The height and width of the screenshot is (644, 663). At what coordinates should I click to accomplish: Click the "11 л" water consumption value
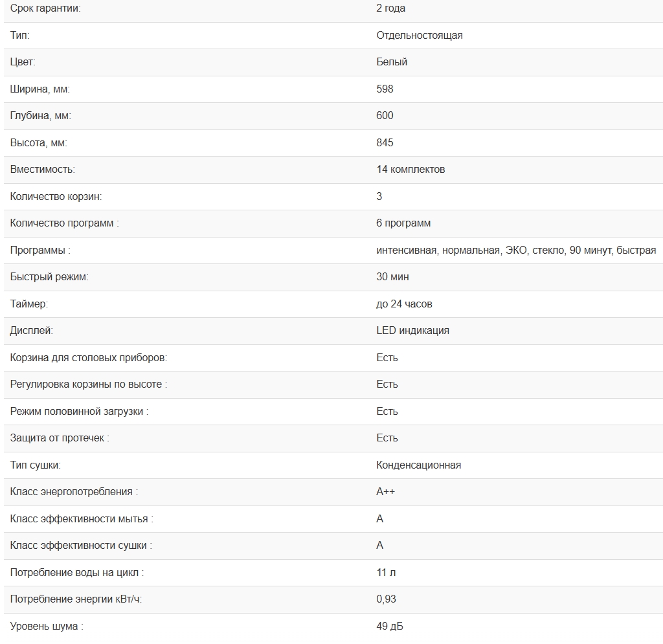(386, 573)
